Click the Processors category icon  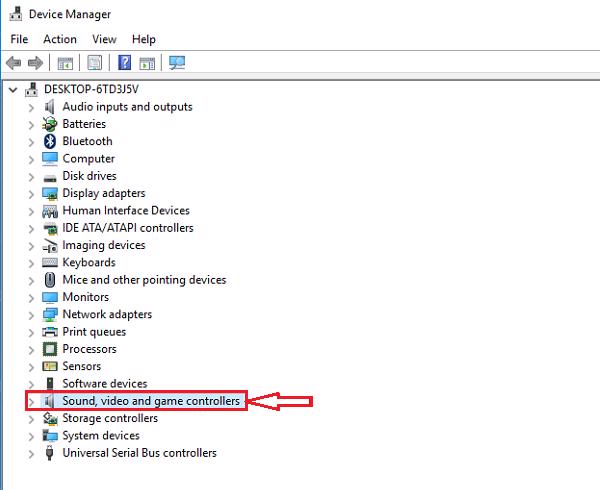50,349
